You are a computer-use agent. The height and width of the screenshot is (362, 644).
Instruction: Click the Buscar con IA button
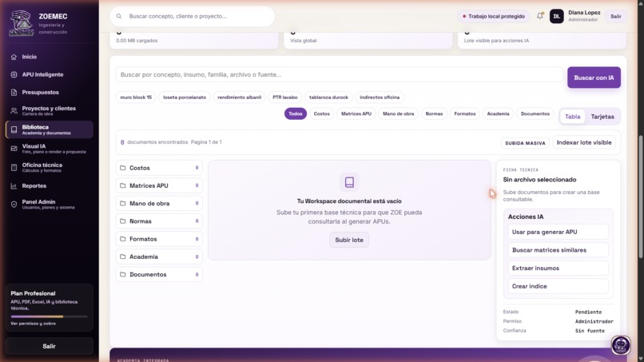pyautogui.click(x=594, y=78)
